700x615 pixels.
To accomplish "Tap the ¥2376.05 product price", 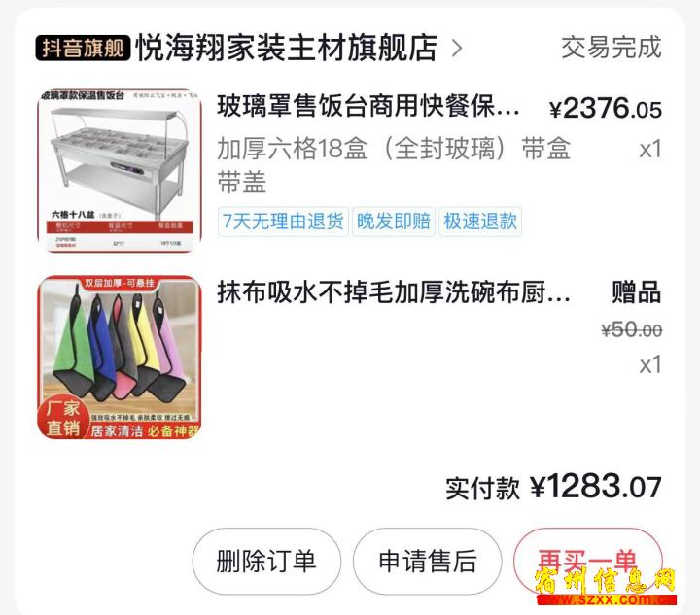I will click(606, 109).
